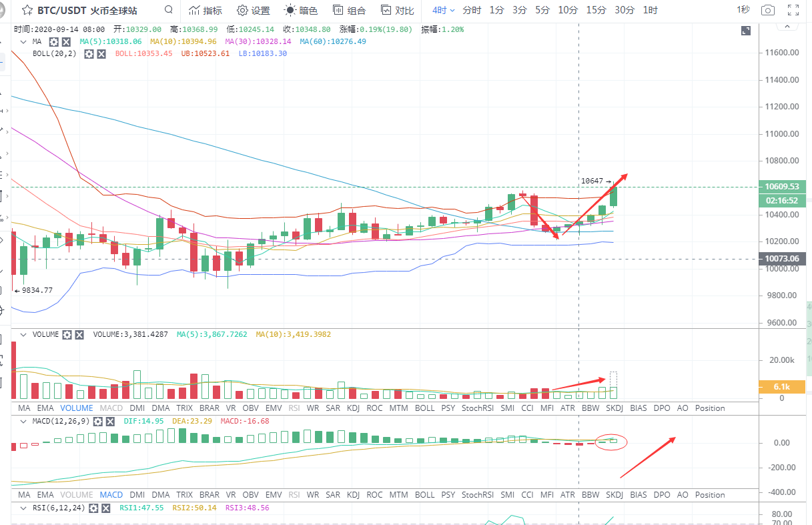Open the 4时 timeframe dropdown
Viewport: 812px width, 525px height.
point(443,10)
